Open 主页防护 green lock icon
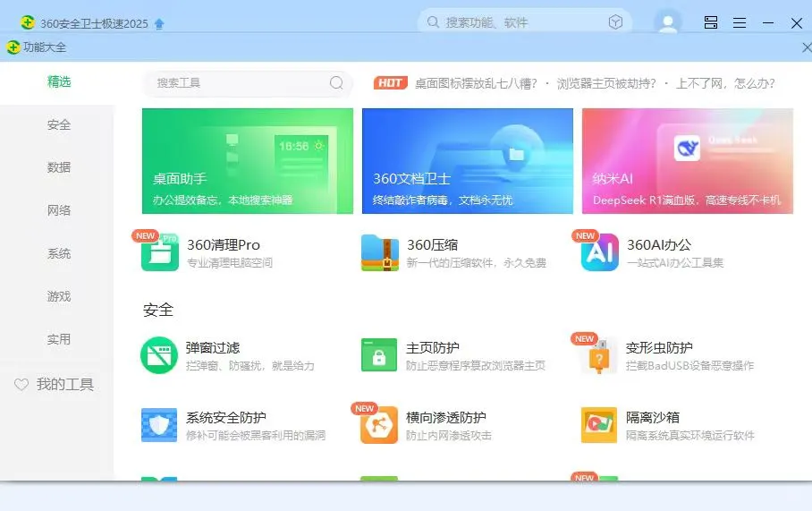This screenshot has width=812, height=511. point(379,355)
